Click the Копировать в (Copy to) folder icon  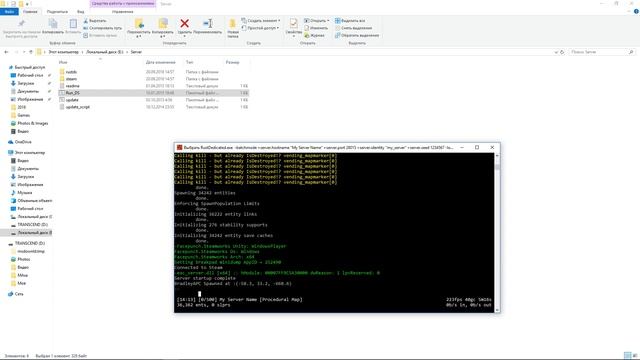pyautogui.click(x=162, y=24)
